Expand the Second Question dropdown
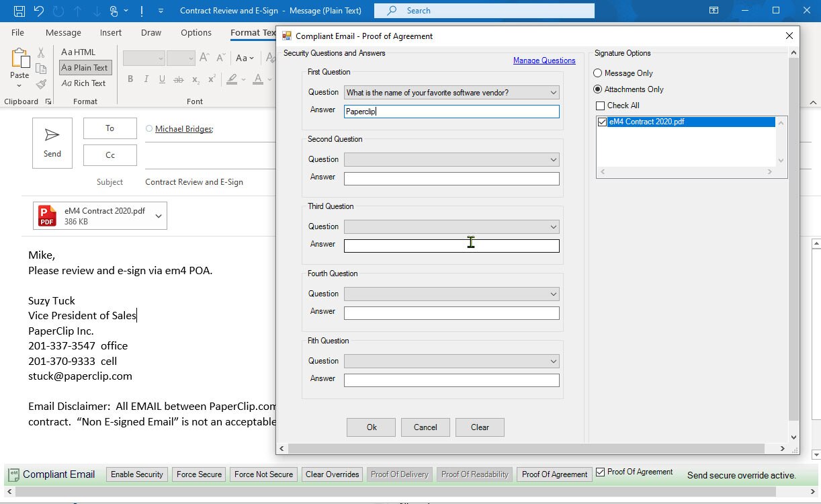The height and width of the screenshot is (504, 821). pyautogui.click(x=553, y=160)
